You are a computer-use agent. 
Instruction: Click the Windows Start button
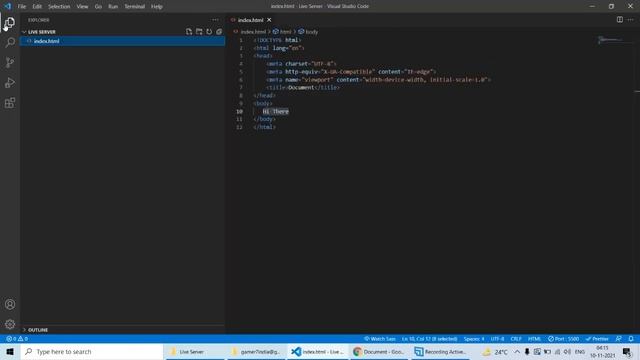(10, 351)
